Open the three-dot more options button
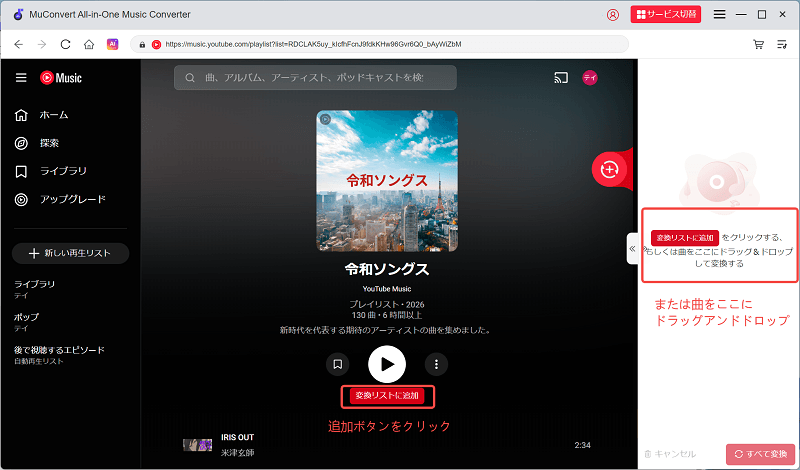800x470 pixels. click(436, 364)
